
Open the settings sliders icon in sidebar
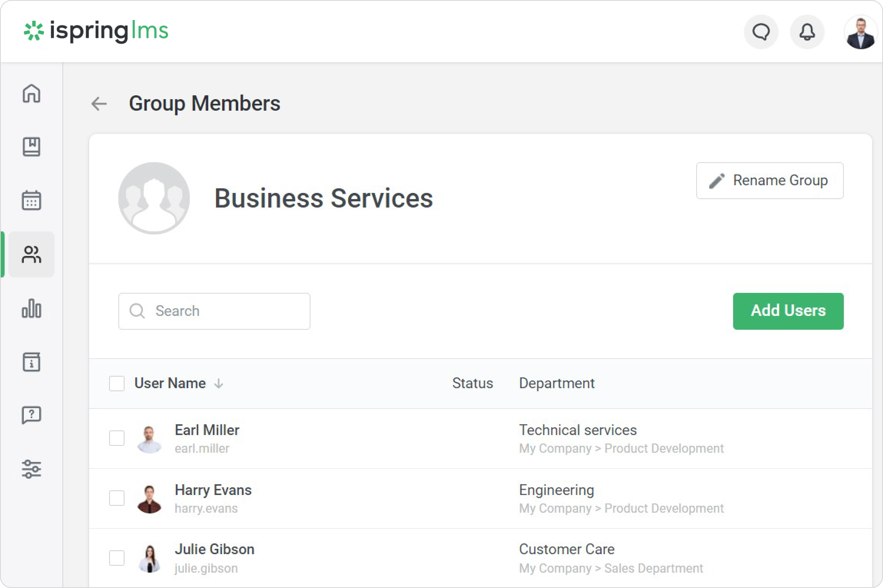31,469
